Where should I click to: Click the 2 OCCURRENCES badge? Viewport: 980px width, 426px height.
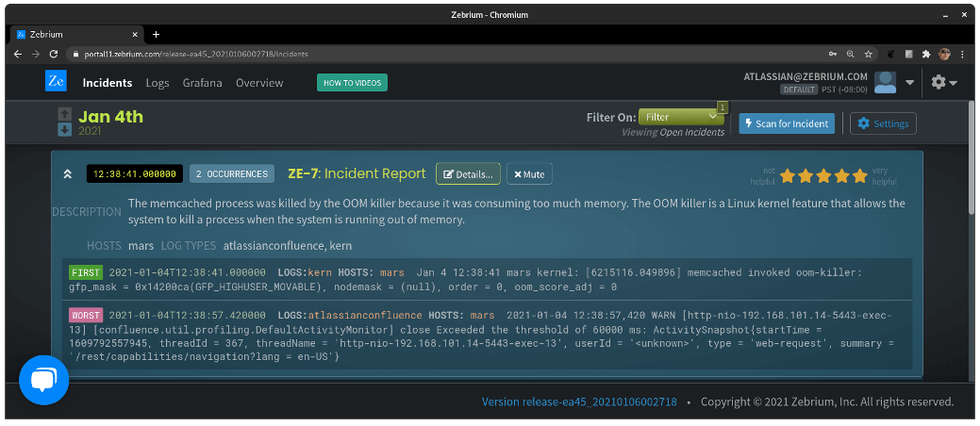[232, 174]
